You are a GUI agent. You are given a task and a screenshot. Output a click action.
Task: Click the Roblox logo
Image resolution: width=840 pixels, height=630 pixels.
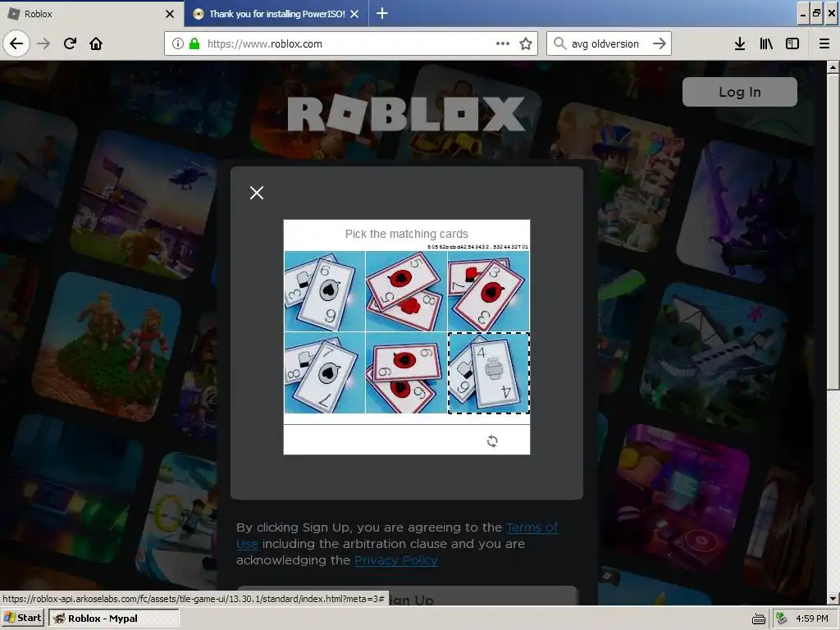pos(406,113)
